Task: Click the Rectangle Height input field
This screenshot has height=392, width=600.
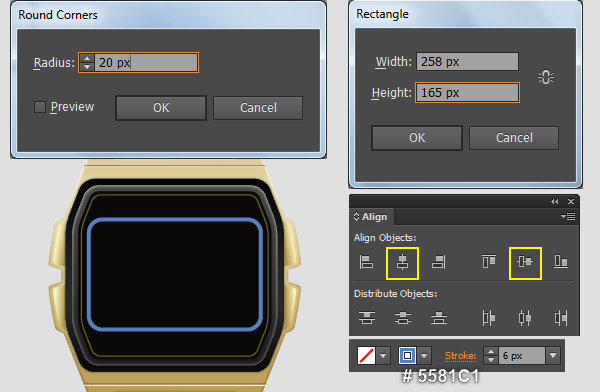Action: coord(467,93)
